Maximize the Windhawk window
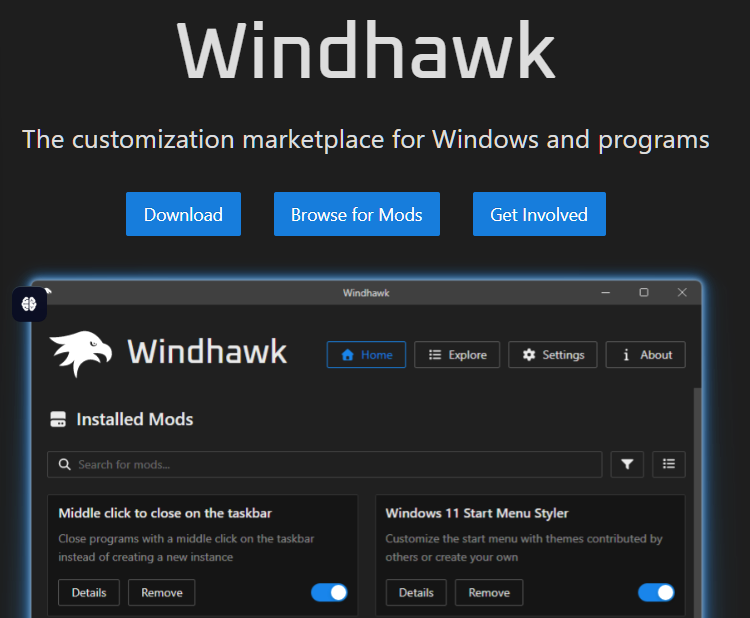 (644, 292)
